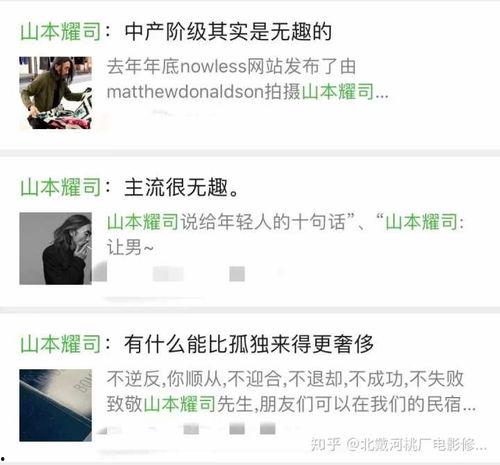Open the blue book cover thumbnail

pos(55,405)
